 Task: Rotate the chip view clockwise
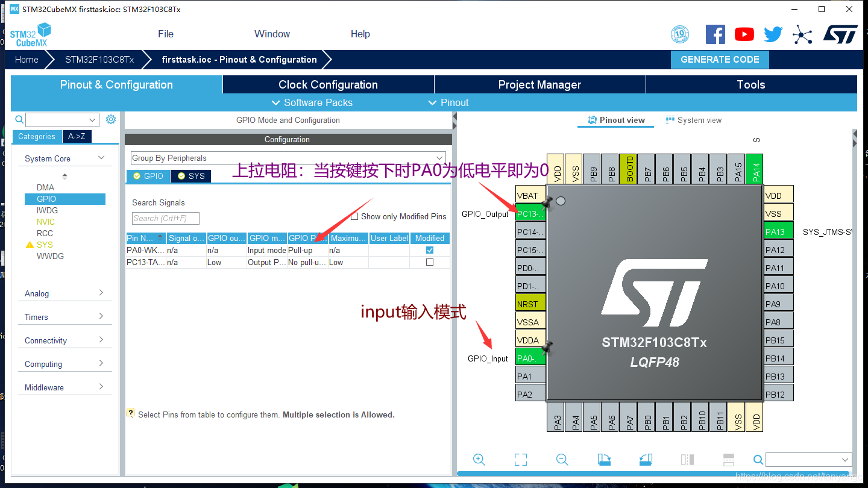pyautogui.click(x=604, y=460)
